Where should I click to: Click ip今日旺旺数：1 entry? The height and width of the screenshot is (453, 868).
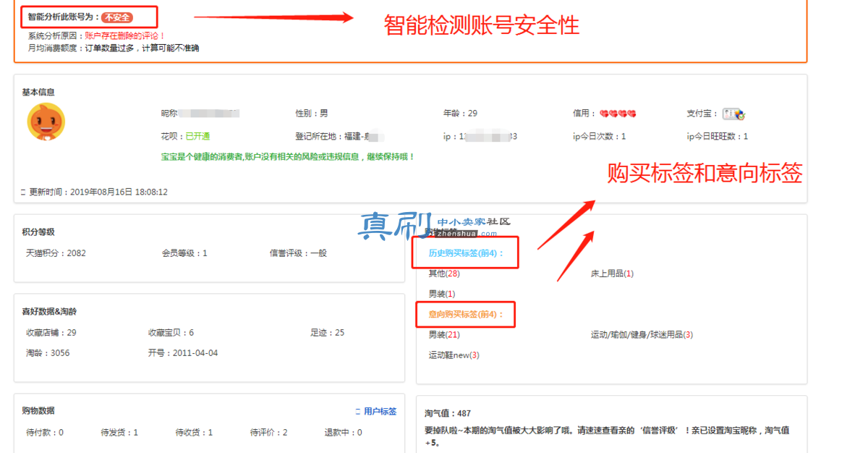(718, 136)
